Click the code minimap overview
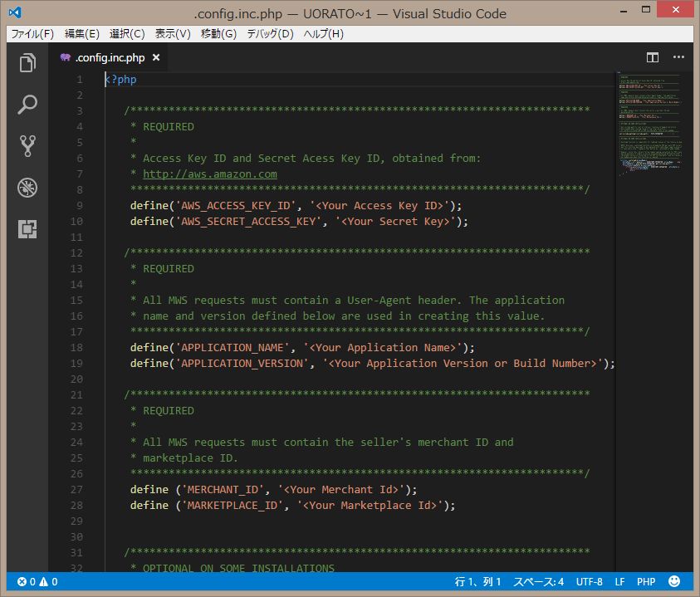700x597 pixels. point(650,125)
